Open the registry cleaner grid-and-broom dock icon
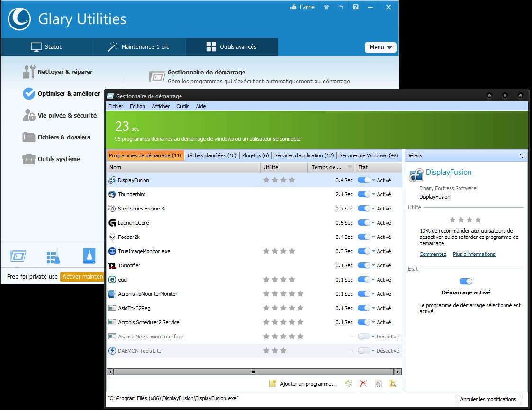532x410 pixels. 53,256
